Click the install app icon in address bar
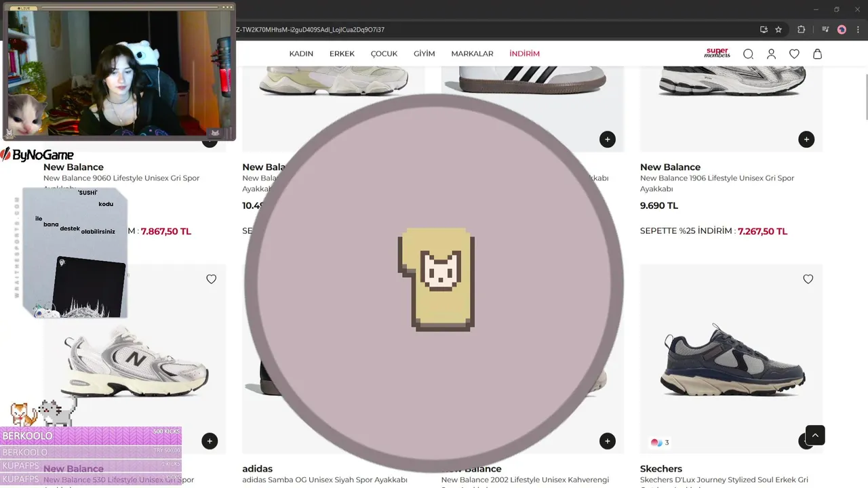Viewport: 868px width, 488px height. (764, 30)
